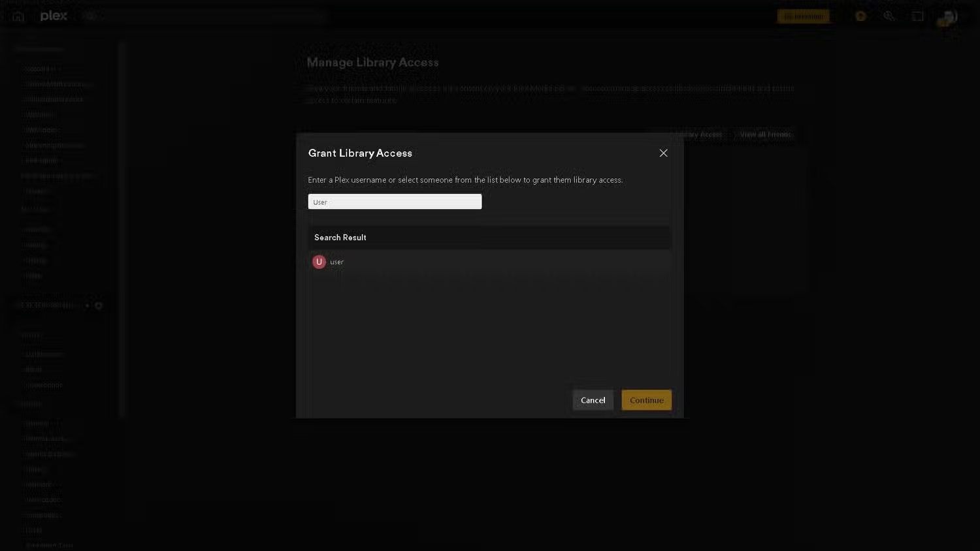
Task: Click the User username input field
Action: tap(395, 202)
